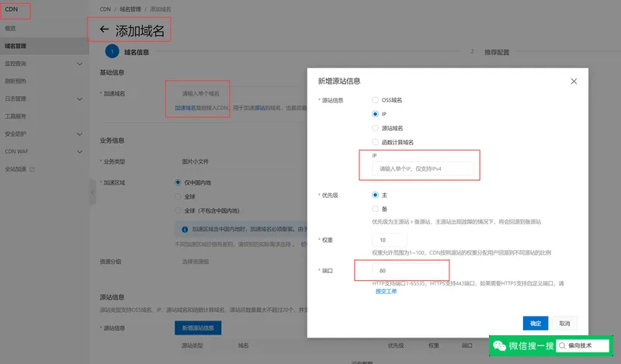Click the 业务信息 section heading
The image size is (621, 364).
coord(112,140)
